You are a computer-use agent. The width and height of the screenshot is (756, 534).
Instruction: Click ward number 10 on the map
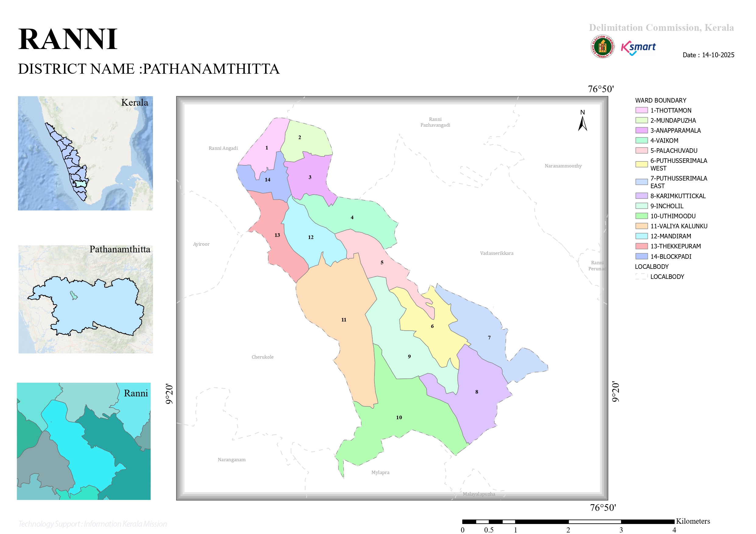(399, 417)
